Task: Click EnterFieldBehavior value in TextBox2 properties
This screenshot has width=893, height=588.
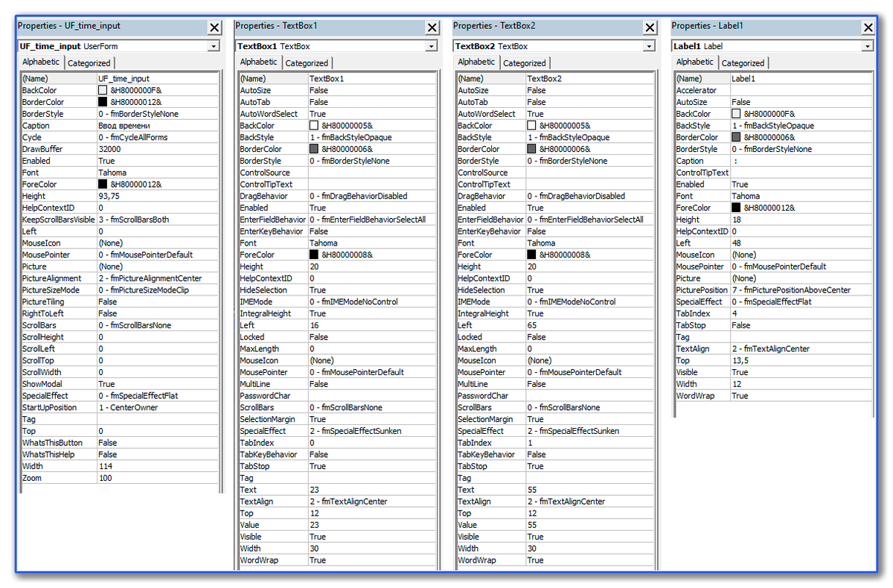Action: coord(590,220)
